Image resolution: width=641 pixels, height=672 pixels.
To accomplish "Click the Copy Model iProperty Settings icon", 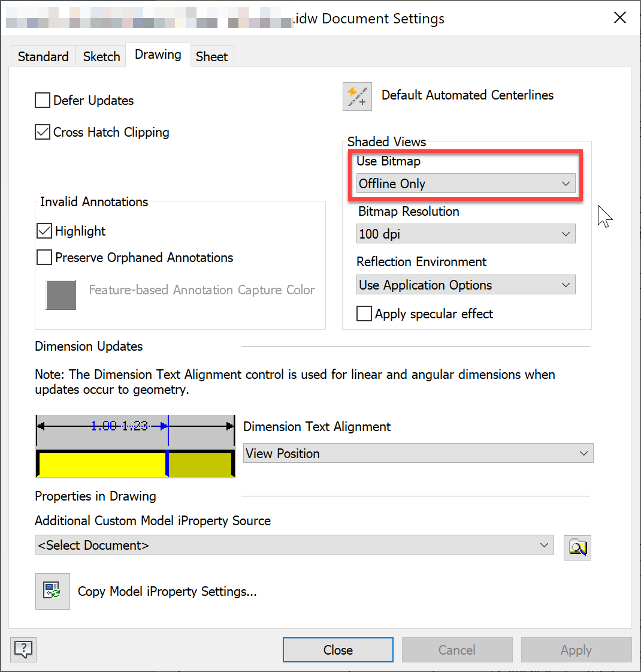I will tap(53, 591).
